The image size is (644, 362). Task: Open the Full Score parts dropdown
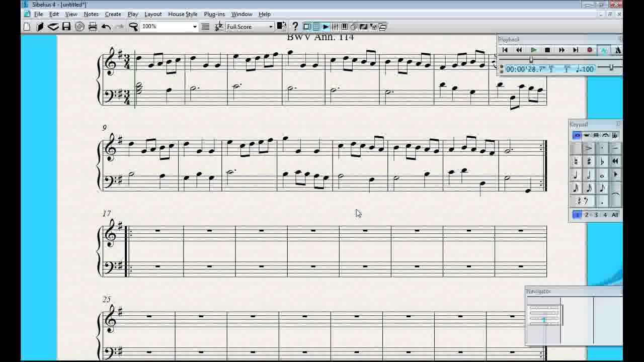(x=271, y=27)
